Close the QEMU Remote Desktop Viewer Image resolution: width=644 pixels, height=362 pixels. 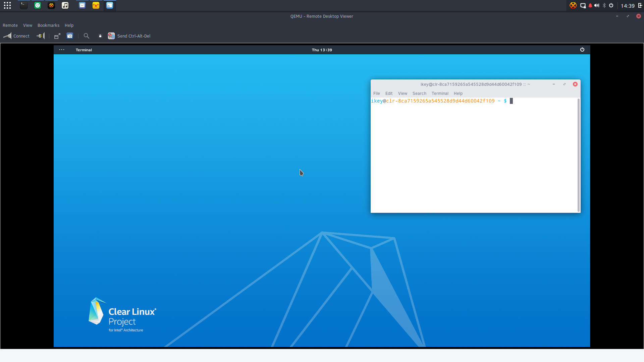coord(639,16)
